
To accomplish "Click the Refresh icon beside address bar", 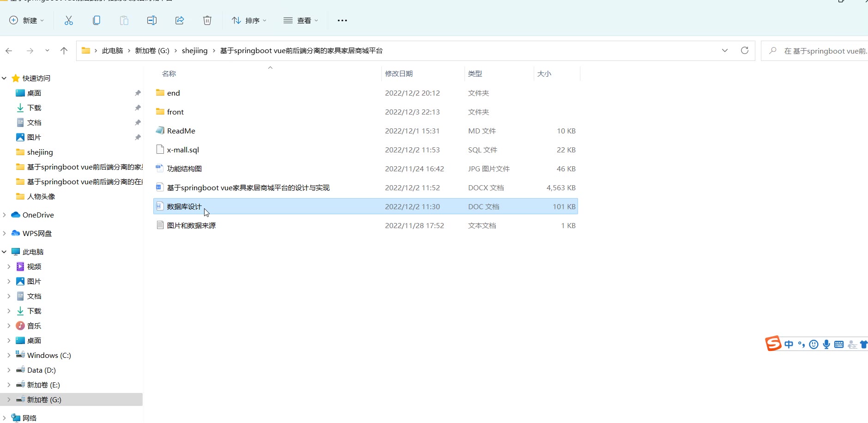I will (744, 50).
